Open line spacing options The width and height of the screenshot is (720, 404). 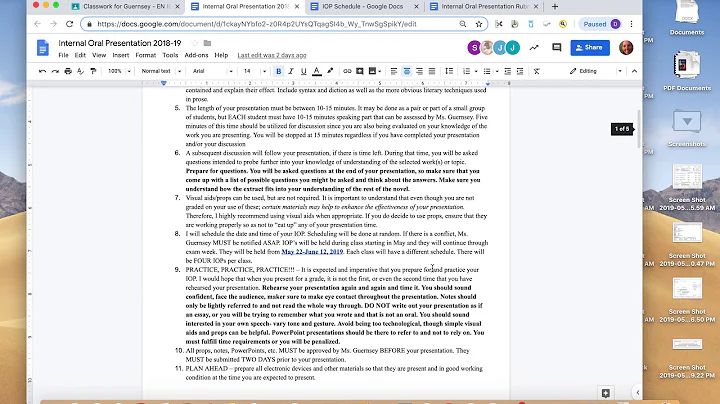[x=449, y=71]
